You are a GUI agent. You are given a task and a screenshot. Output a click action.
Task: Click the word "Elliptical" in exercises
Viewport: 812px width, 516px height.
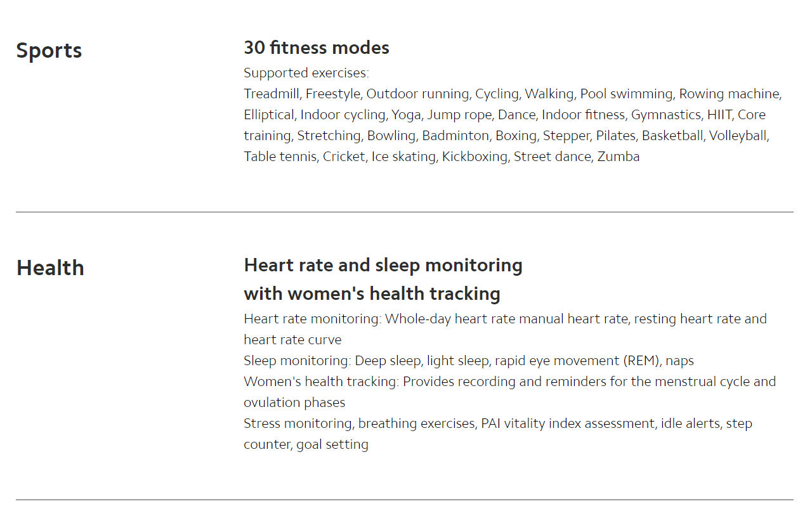(269, 115)
